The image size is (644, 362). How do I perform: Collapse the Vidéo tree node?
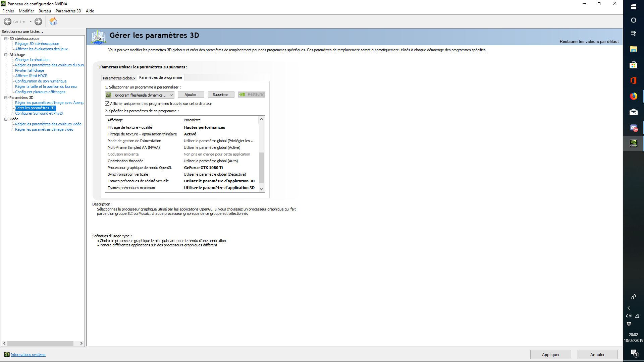coord(6,119)
